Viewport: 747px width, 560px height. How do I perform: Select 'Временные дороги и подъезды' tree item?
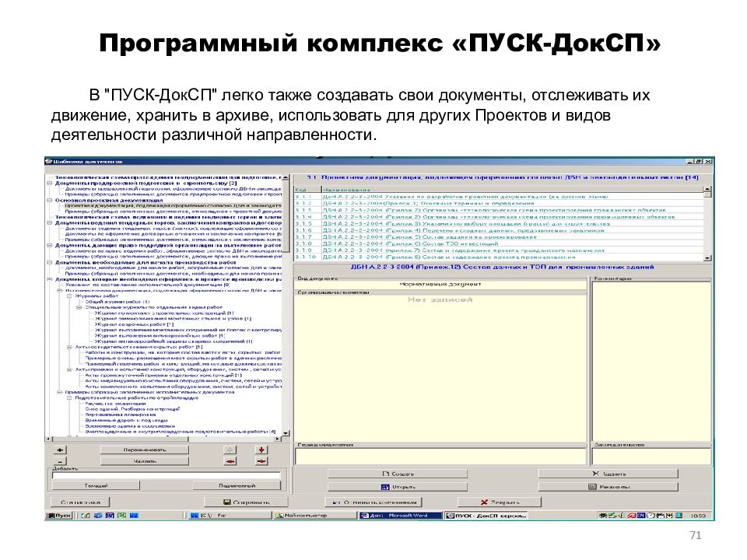(126, 421)
